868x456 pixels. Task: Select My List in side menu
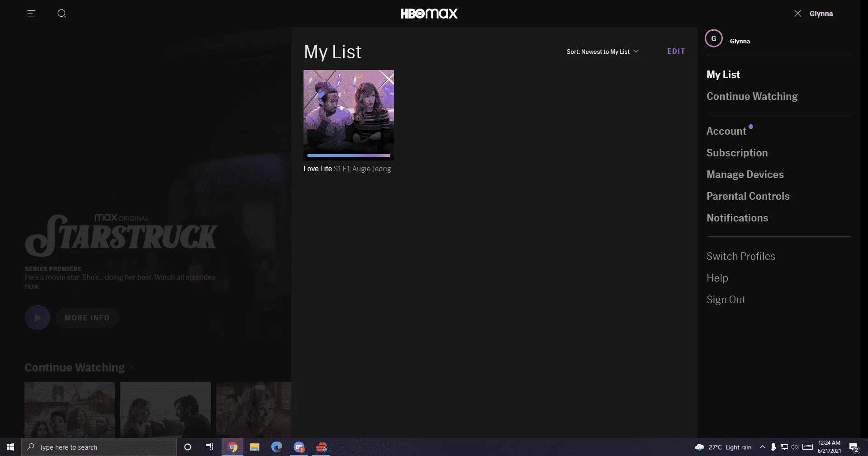[x=723, y=75]
